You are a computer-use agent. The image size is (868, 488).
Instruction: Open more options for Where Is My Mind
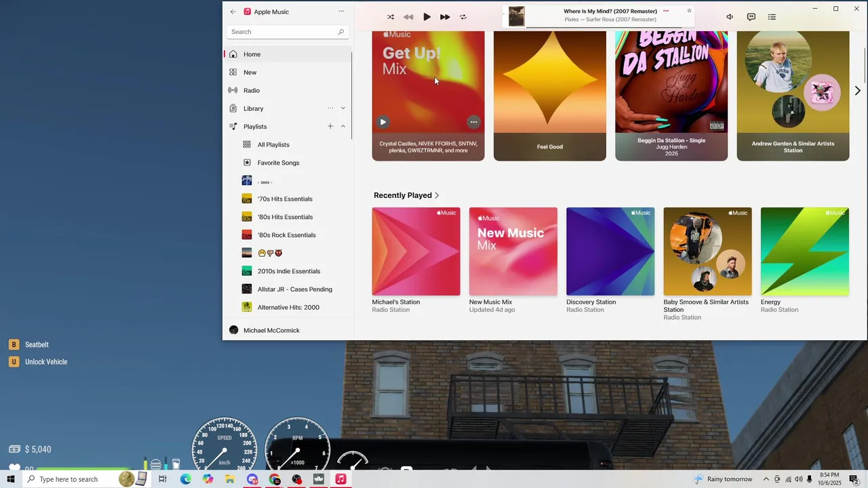point(666,11)
